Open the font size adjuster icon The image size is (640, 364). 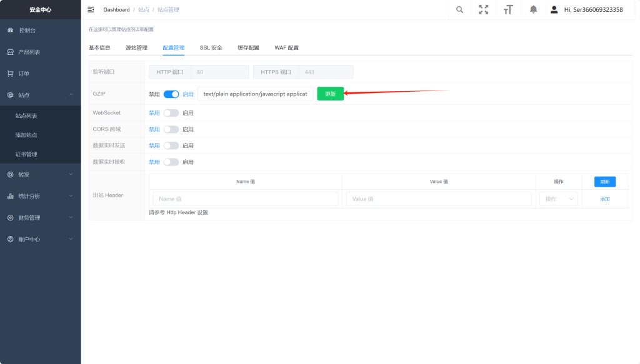pyautogui.click(x=508, y=9)
